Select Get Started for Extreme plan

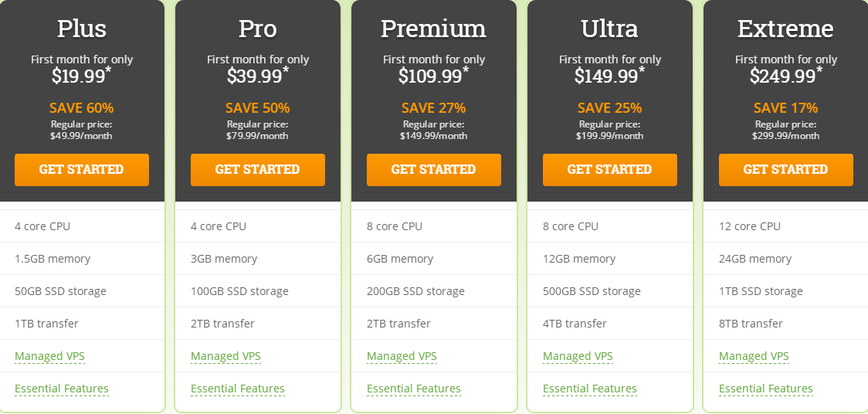click(x=785, y=170)
